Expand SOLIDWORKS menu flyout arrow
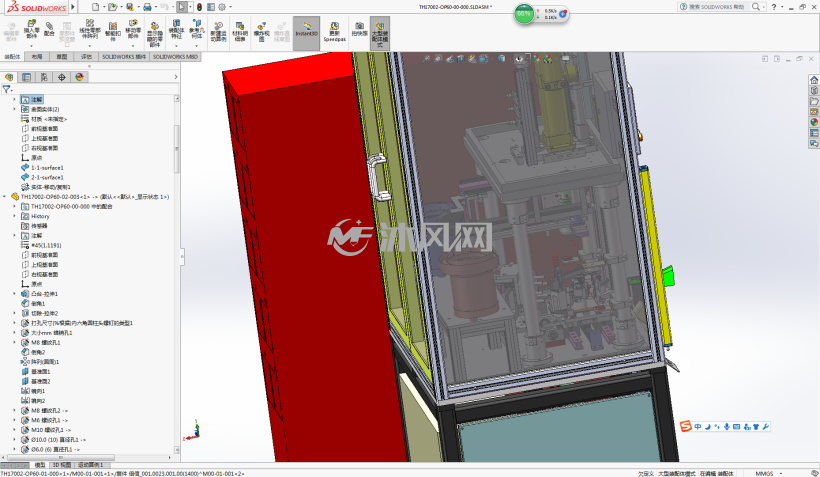 click(73, 7)
